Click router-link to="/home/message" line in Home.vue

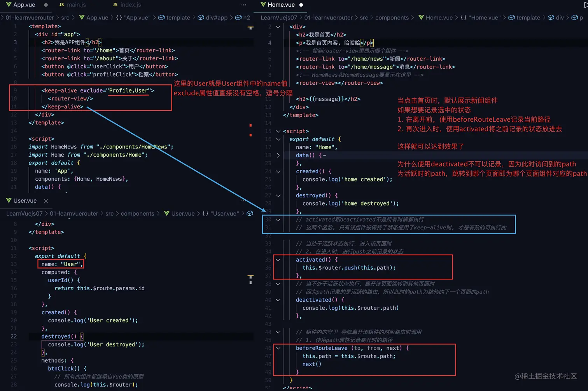pos(375,67)
